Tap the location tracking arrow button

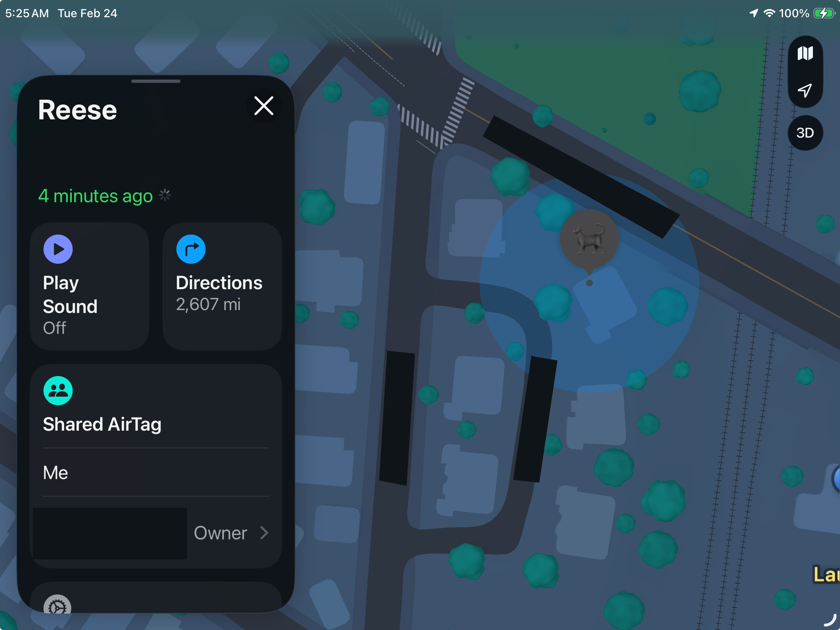pos(805,90)
